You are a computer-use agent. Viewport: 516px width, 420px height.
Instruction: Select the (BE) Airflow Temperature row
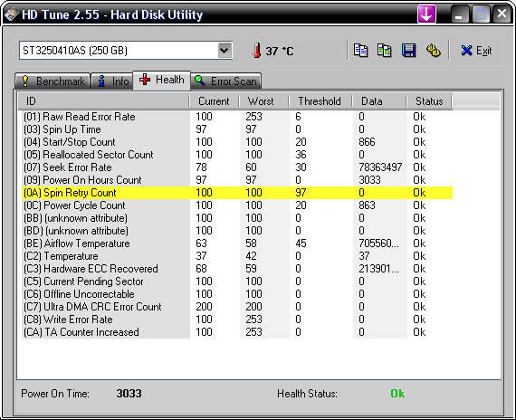237,243
